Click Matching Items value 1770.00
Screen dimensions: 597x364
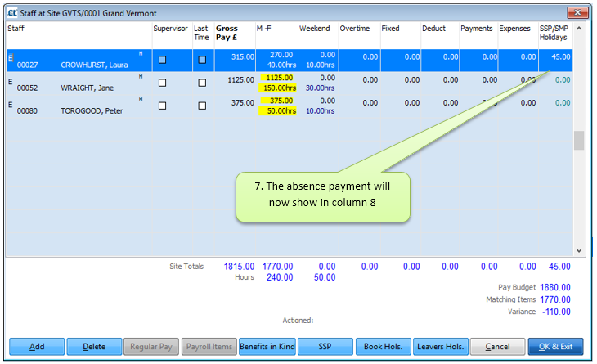(x=555, y=299)
